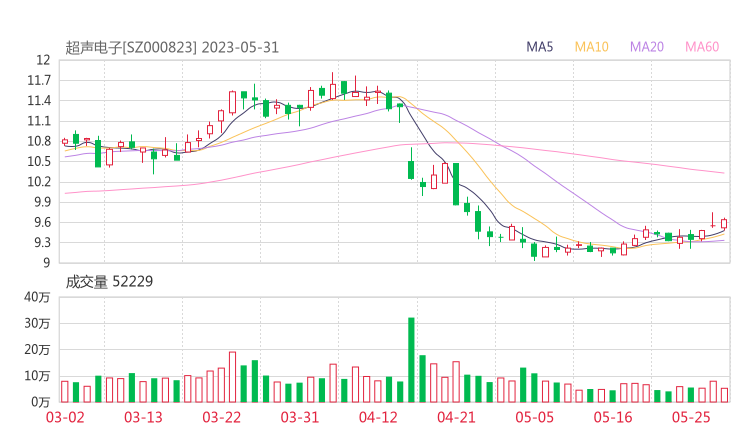Select the 11.7 price axis label
Screen dimensions: 740x440
pyautogui.click(x=39, y=80)
